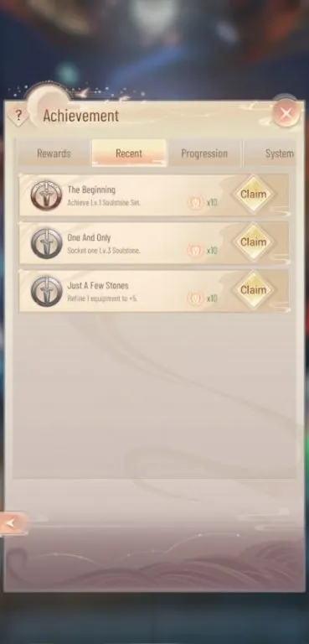Switch to the Rewards tab

(54, 153)
